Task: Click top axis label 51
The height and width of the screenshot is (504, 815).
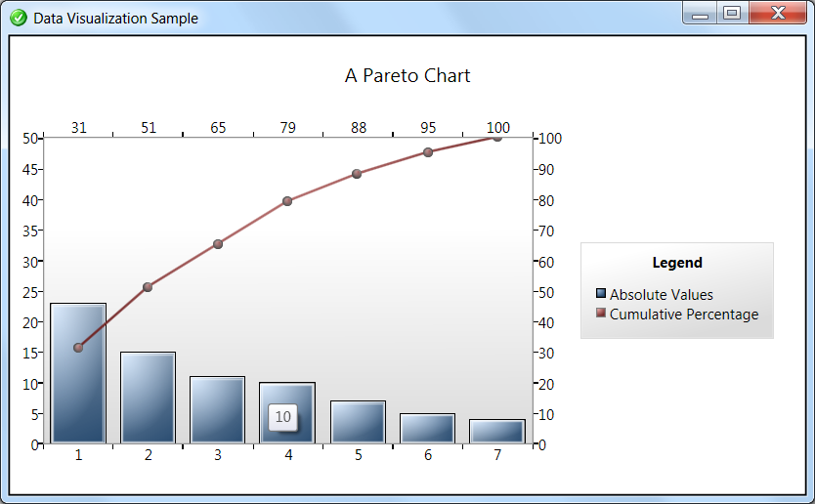Action: 149,127
